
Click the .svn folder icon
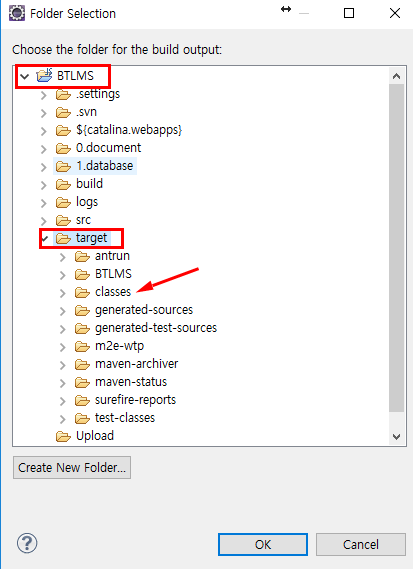[x=64, y=113]
